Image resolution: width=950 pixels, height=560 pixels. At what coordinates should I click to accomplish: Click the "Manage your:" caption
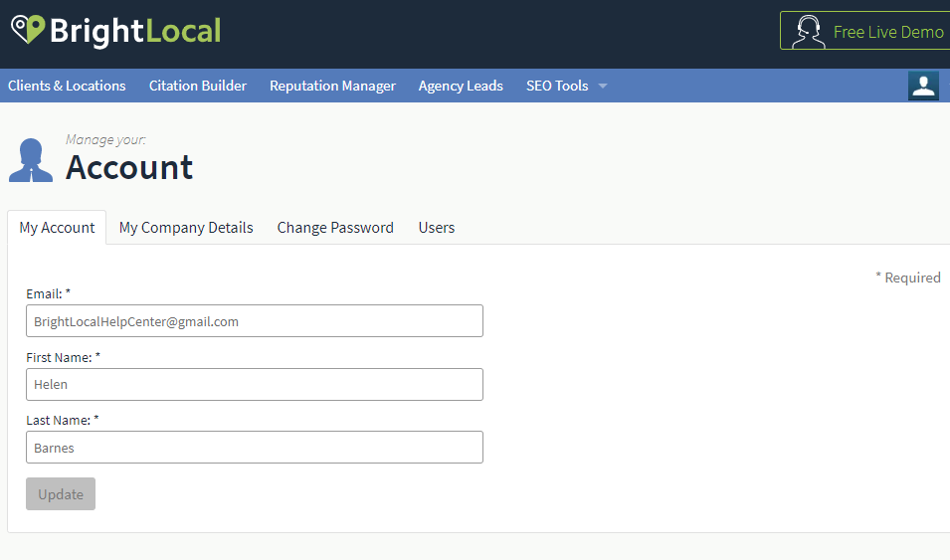click(x=105, y=140)
